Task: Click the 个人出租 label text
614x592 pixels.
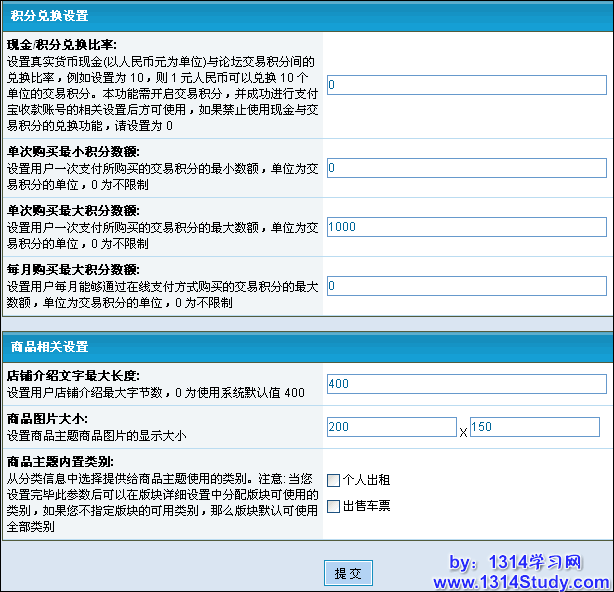Action: click(366, 479)
